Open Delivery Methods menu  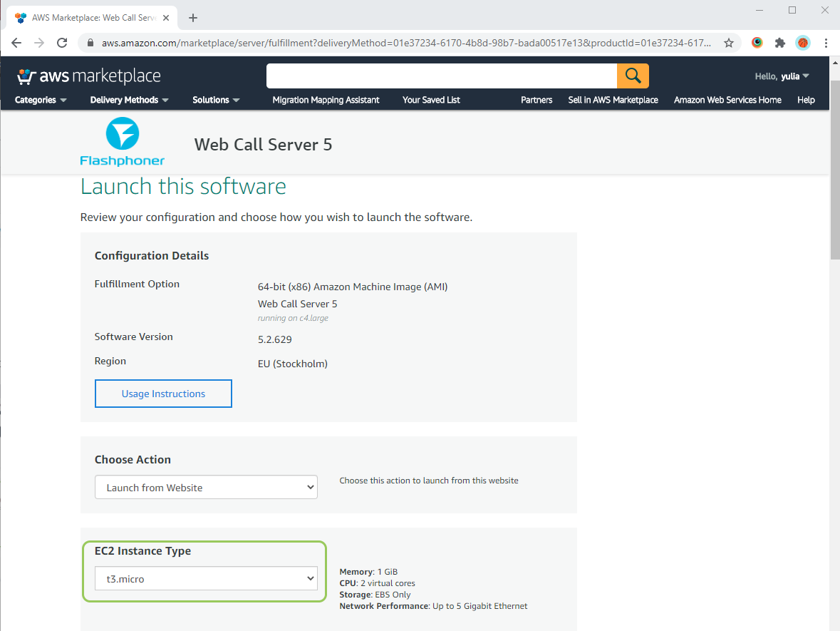pyautogui.click(x=129, y=100)
